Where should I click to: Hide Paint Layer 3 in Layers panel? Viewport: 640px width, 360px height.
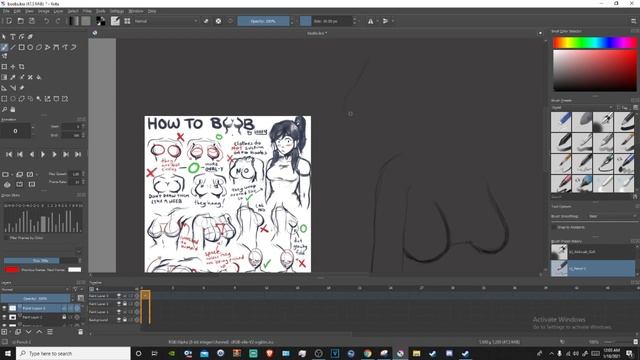[4, 308]
